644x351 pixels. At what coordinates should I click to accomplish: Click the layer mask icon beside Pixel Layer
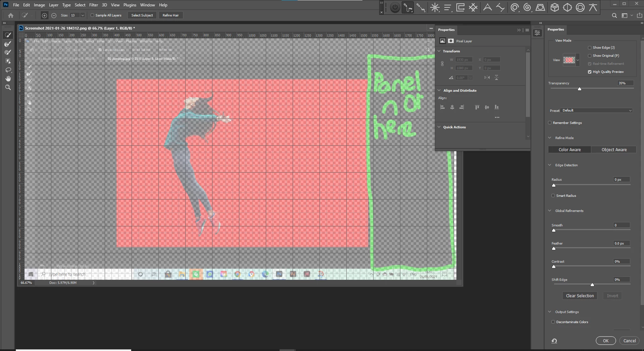(451, 41)
